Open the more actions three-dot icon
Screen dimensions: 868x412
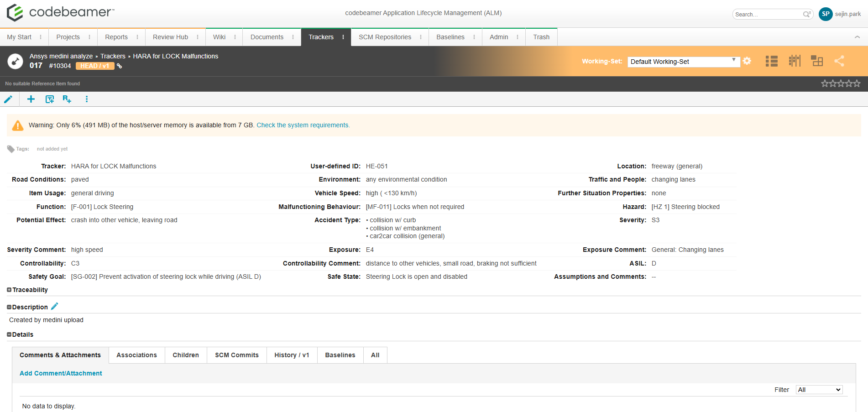86,99
